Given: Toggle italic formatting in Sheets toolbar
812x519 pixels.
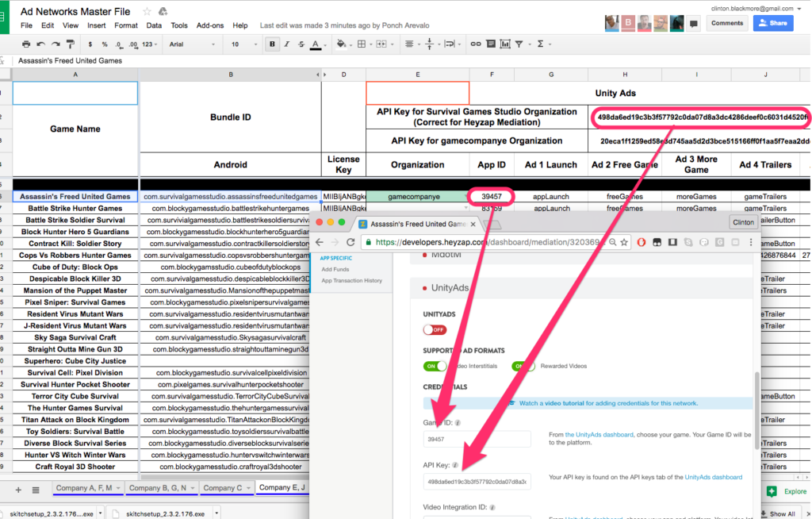Looking at the screenshot, I should [286, 44].
